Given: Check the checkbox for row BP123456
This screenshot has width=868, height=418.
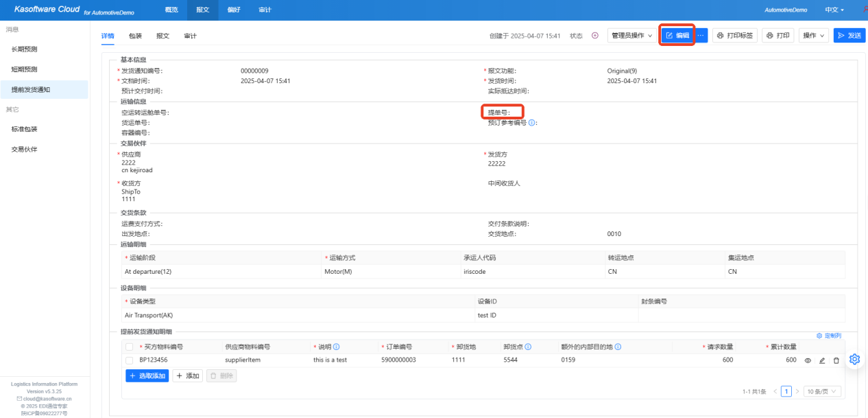Looking at the screenshot, I should tap(130, 360).
